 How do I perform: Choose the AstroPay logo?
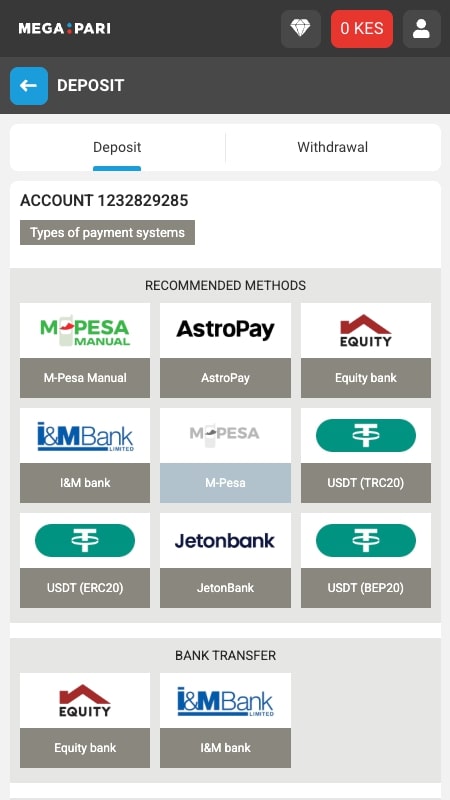pos(225,331)
